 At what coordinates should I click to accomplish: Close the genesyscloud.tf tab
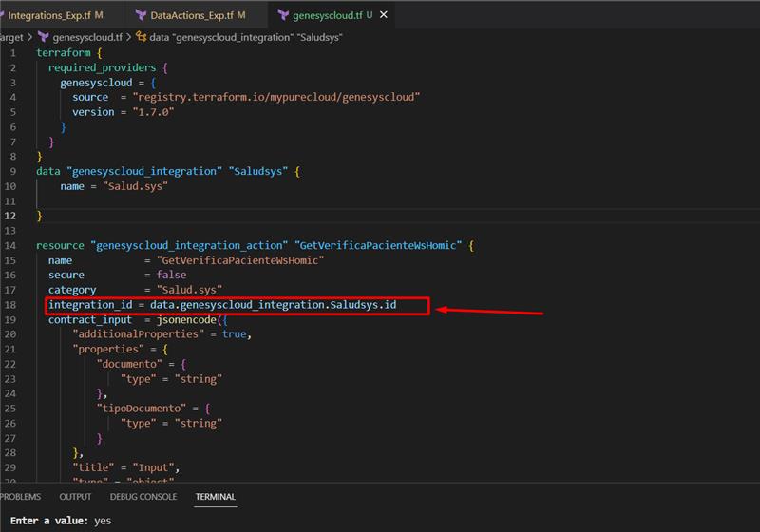384,15
